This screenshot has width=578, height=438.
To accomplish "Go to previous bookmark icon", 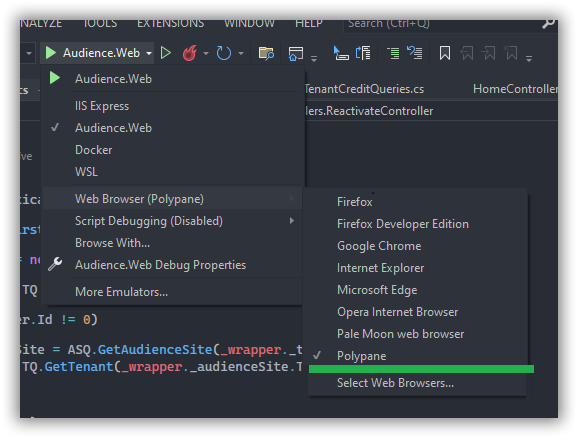I will (467, 53).
